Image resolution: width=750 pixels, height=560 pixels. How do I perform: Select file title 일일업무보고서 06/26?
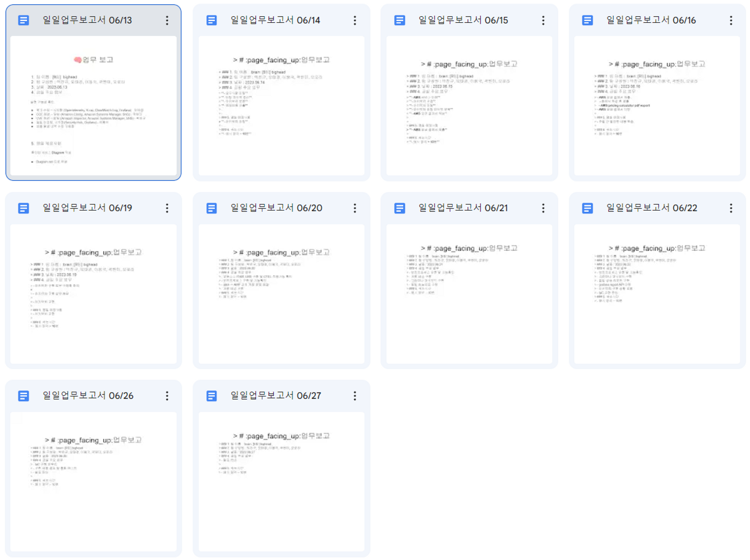click(x=88, y=396)
